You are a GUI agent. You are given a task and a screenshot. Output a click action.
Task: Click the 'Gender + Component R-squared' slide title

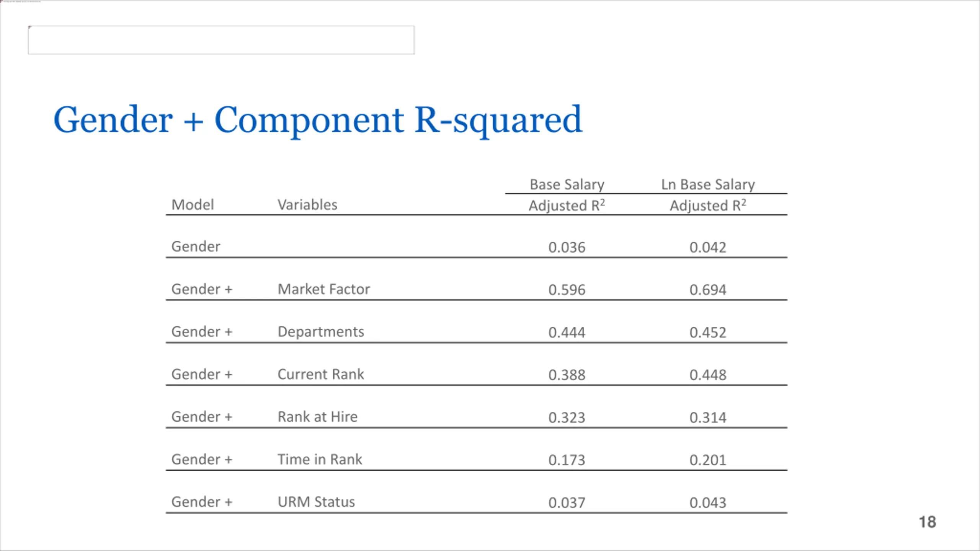(x=318, y=121)
